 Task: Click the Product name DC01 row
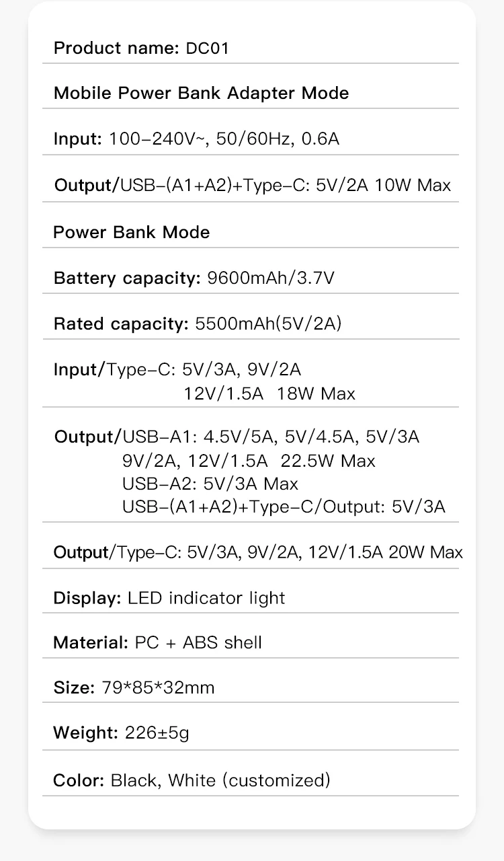[141, 48]
